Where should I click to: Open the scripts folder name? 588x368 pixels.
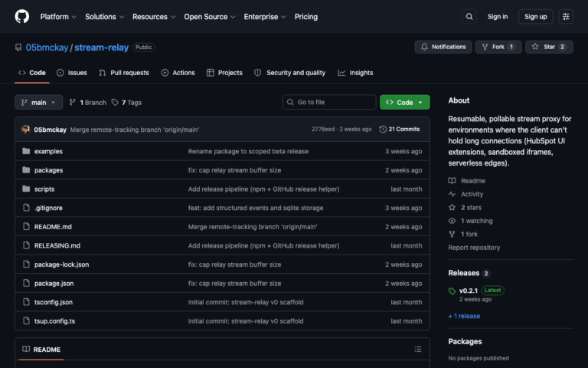click(x=44, y=189)
